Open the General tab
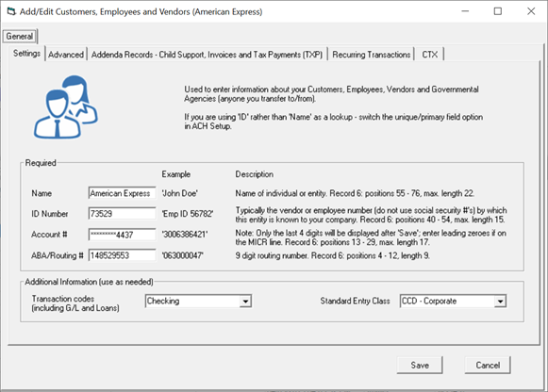 pos(19,37)
